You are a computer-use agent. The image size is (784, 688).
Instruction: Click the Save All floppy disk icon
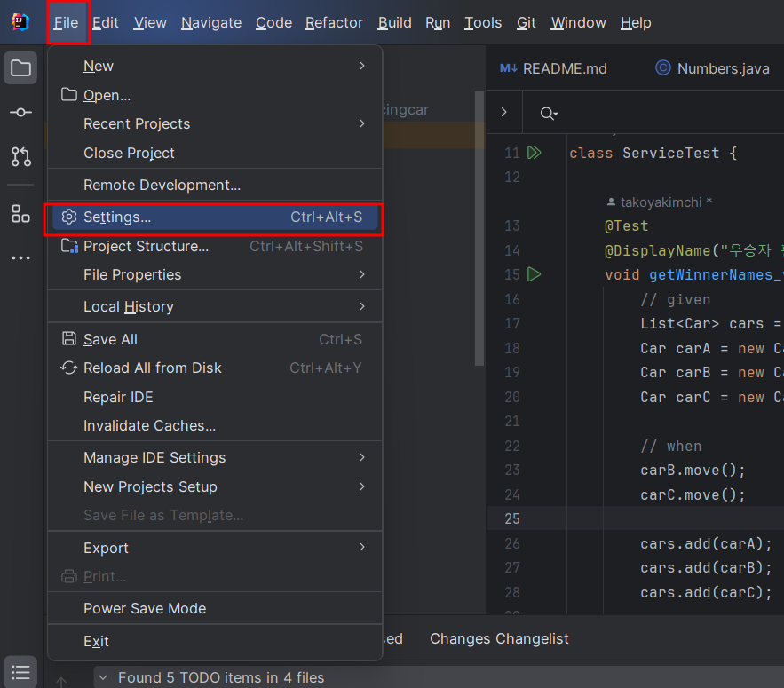pos(69,338)
